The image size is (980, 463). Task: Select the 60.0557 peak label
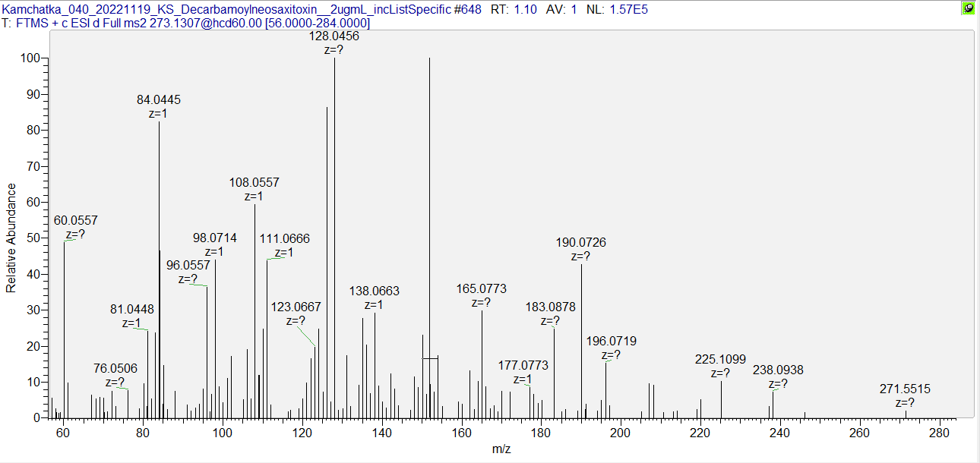76,221
